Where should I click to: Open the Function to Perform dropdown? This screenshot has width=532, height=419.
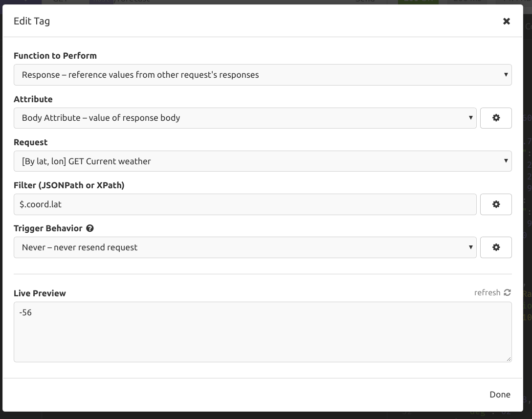point(262,74)
